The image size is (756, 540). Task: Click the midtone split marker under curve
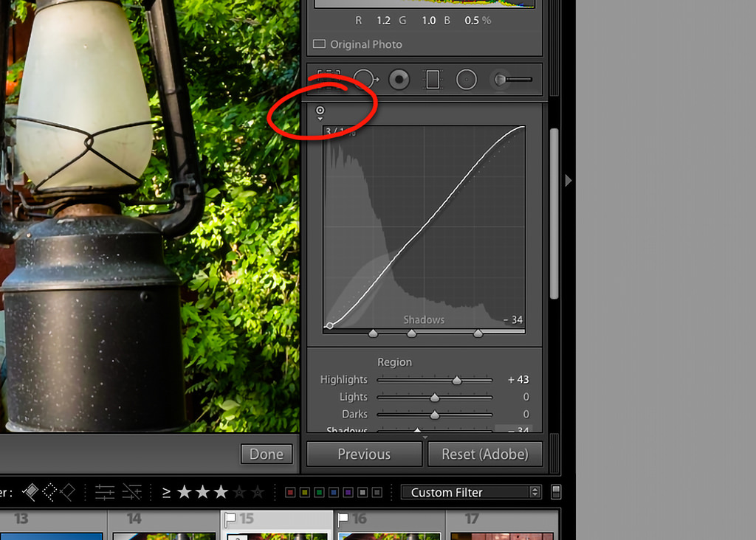pos(411,333)
